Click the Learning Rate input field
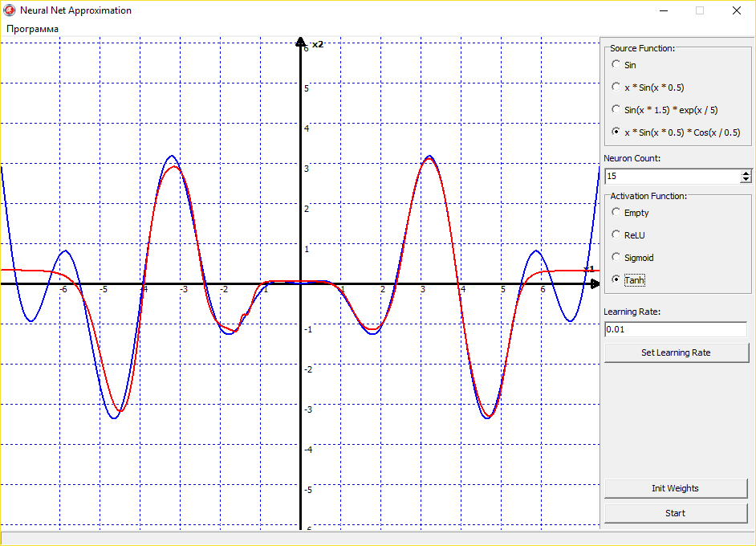Image resolution: width=756 pixels, height=546 pixels. coord(676,329)
